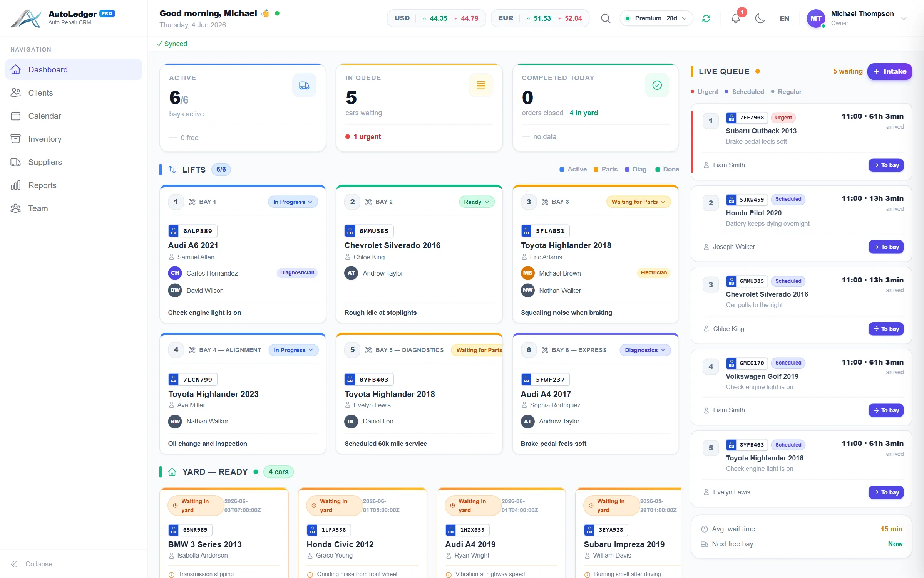Click the MT user avatar
The width and height of the screenshot is (924, 578).
pos(816,18)
